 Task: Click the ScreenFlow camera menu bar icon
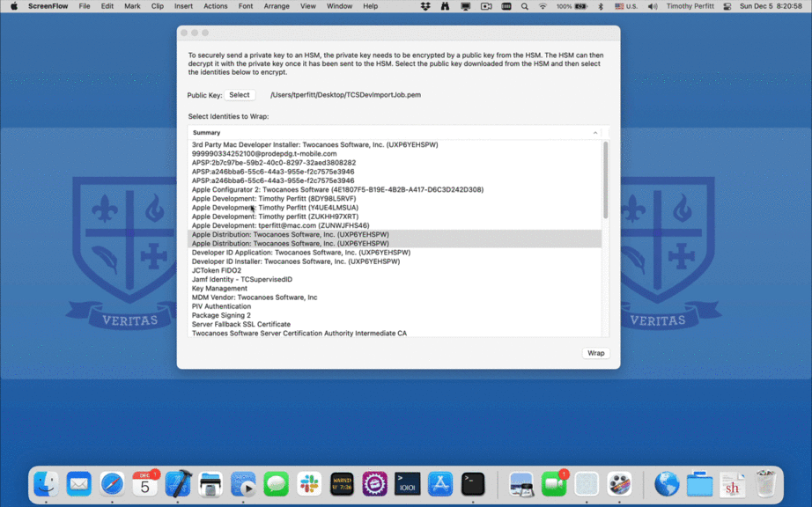pos(486,6)
